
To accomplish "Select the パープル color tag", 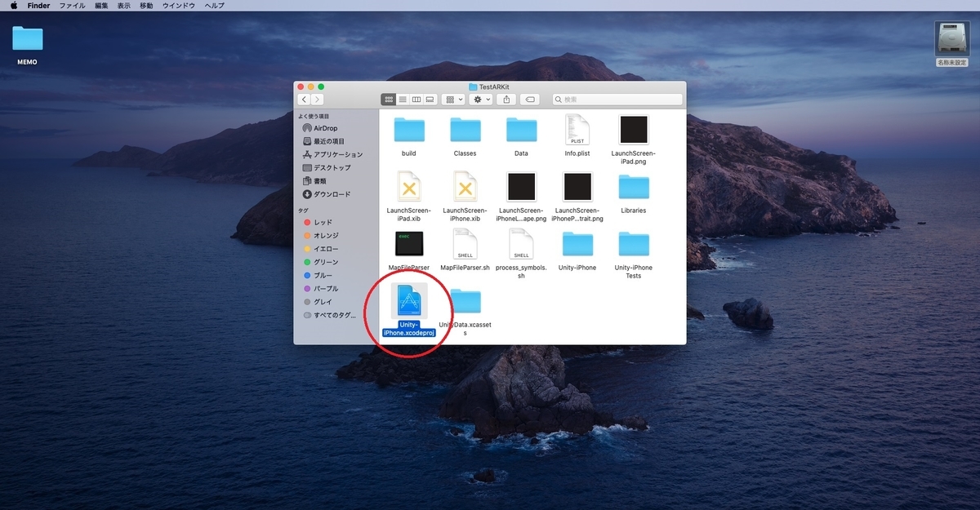I will pyautogui.click(x=323, y=288).
